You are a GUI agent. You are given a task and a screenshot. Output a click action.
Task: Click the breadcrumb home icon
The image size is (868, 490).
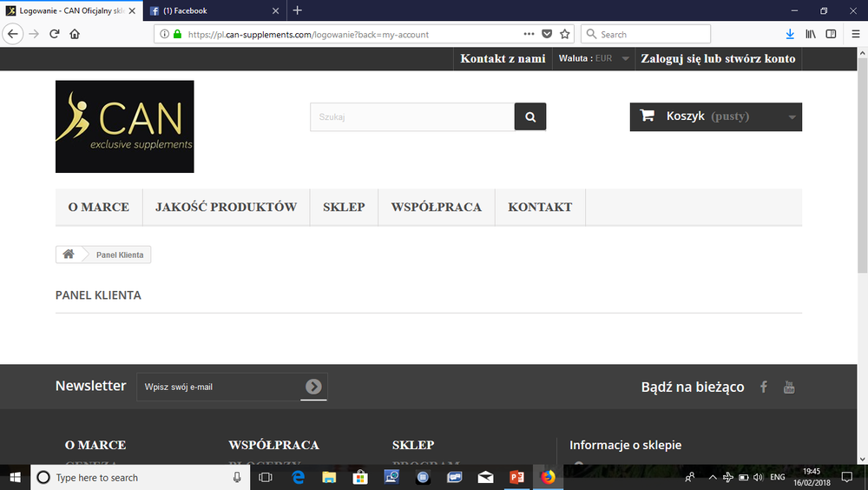pos(69,255)
